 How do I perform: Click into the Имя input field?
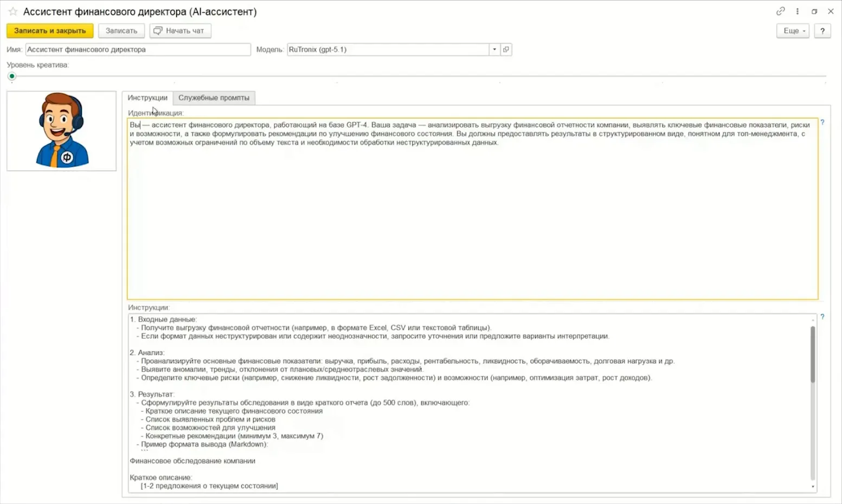coord(138,49)
